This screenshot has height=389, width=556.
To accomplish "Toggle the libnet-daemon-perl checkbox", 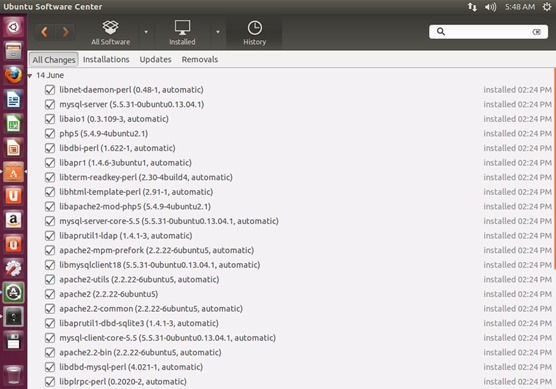I will coord(50,90).
